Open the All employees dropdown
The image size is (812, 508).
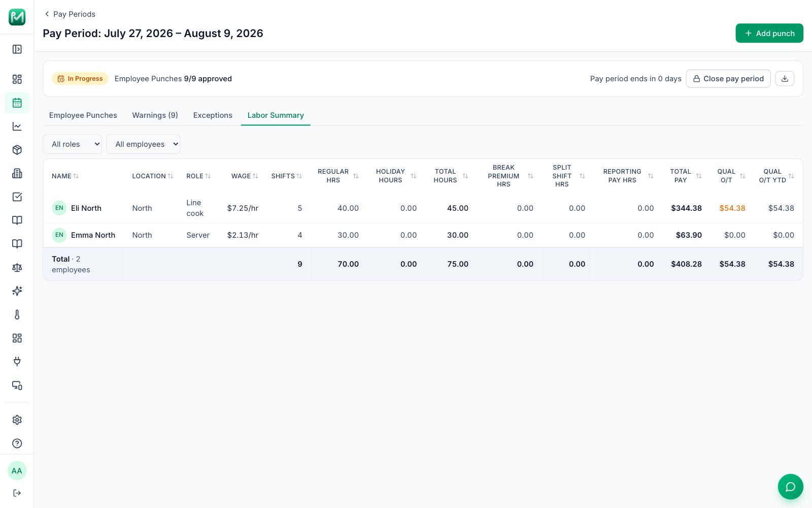[x=143, y=144]
